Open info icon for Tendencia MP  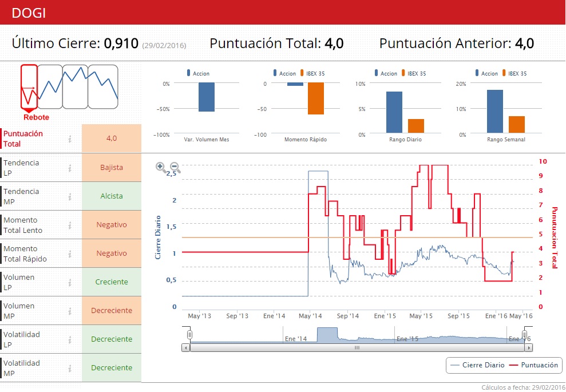(70, 196)
